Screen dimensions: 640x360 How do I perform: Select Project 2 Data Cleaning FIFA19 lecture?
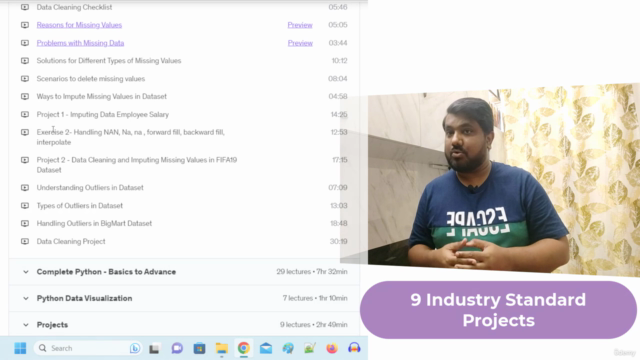point(137,165)
